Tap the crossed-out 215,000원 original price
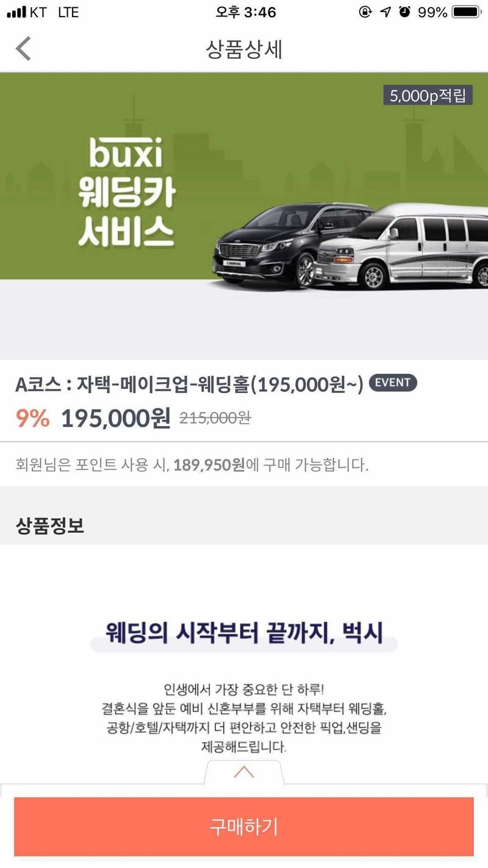Image resolution: width=488 pixels, height=868 pixels. pos(215,418)
